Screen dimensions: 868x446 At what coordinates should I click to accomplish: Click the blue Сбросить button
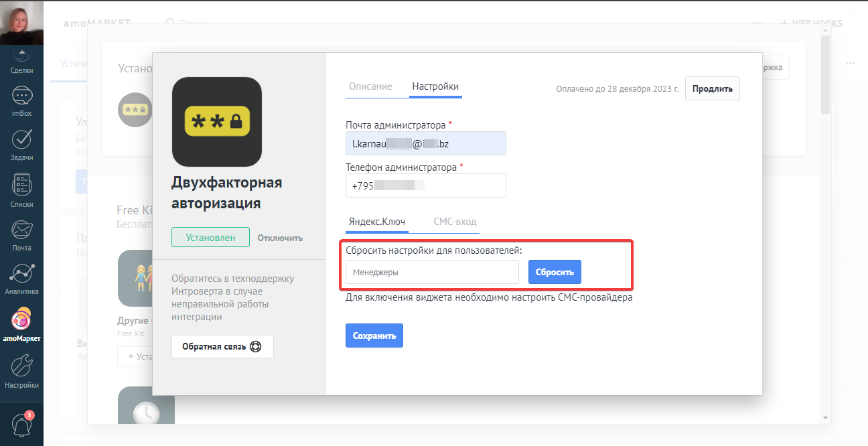pyautogui.click(x=555, y=273)
